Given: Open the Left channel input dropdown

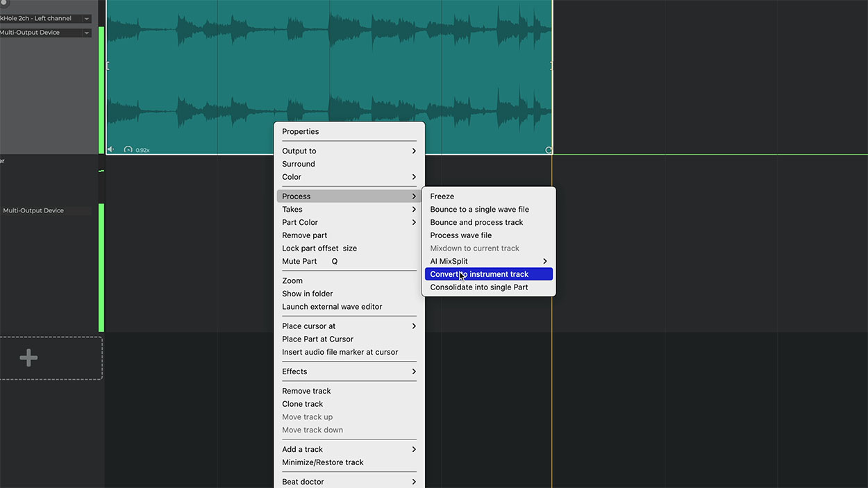Looking at the screenshot, I should (87, 19).
